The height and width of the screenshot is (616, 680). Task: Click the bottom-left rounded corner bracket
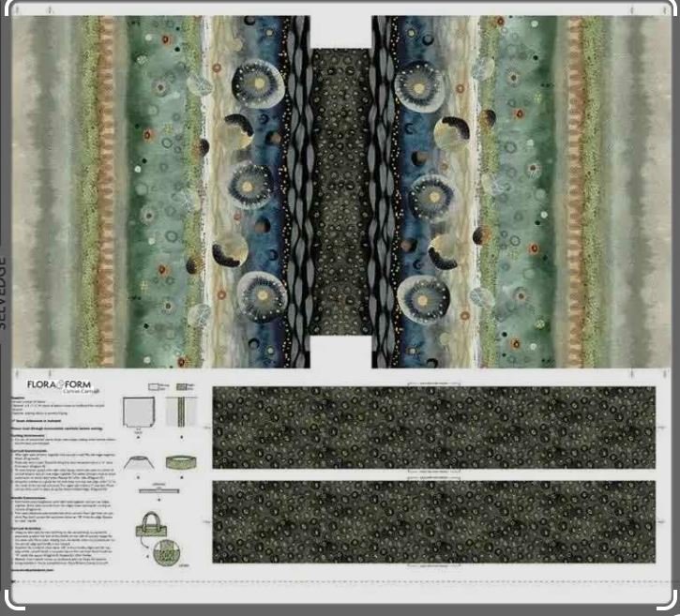[x=13, y=599]
